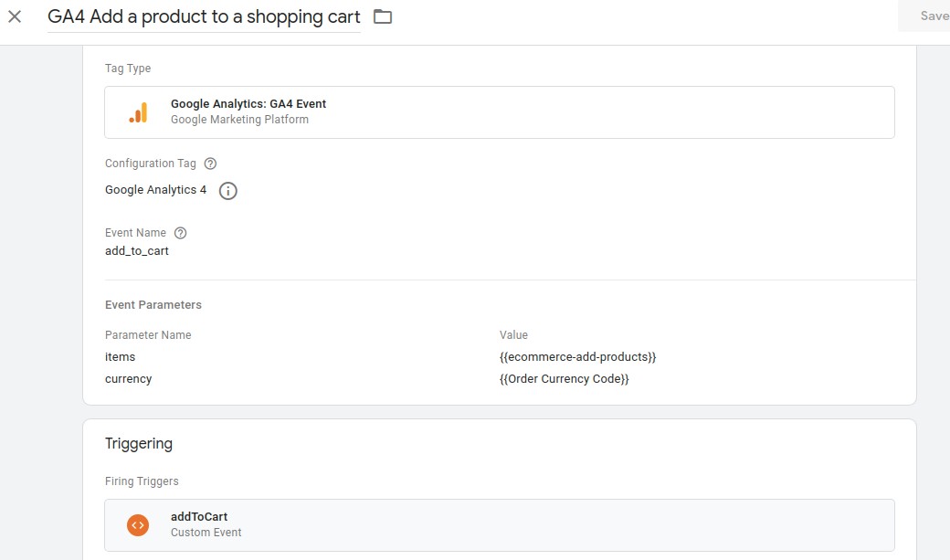Open the Event Name help icon
This screenshot has width=950, height=560.
pyautogui.click(x=180, y=233)
